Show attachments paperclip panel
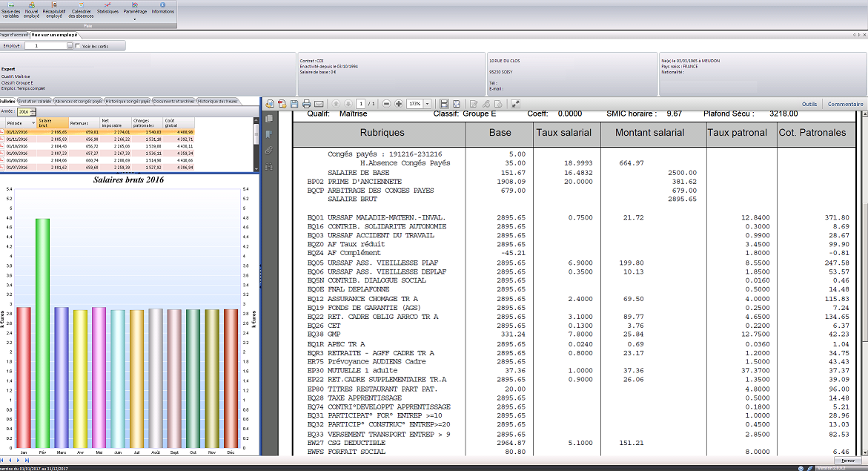868x471 pixels. tap(269, 150)
